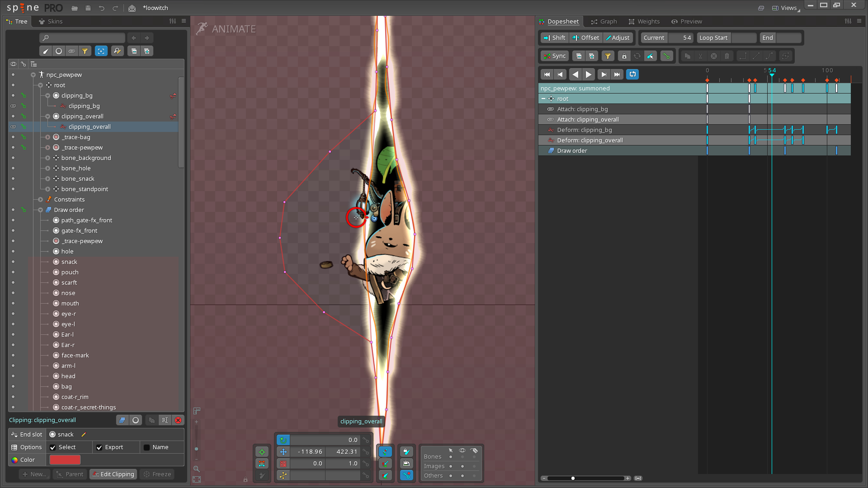Viewport: 868px width, 488px height.
Task: Enable the Name checkbox
Action: point(146,447)
